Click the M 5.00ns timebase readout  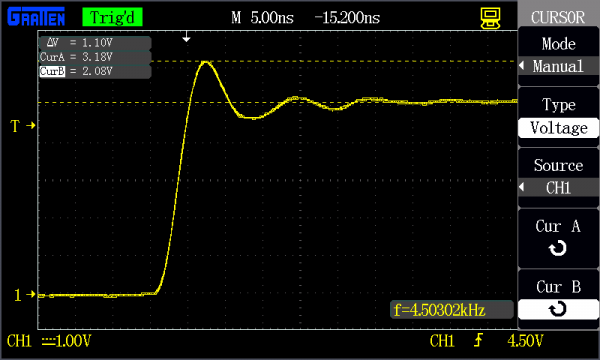pyautogui.click(x=262, y=18)
